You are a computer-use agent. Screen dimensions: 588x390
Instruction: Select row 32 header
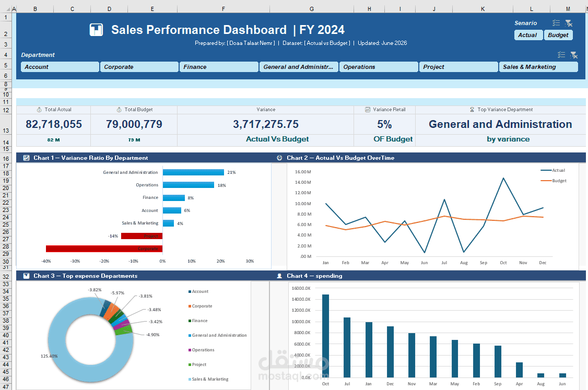[x=6, y=276]
